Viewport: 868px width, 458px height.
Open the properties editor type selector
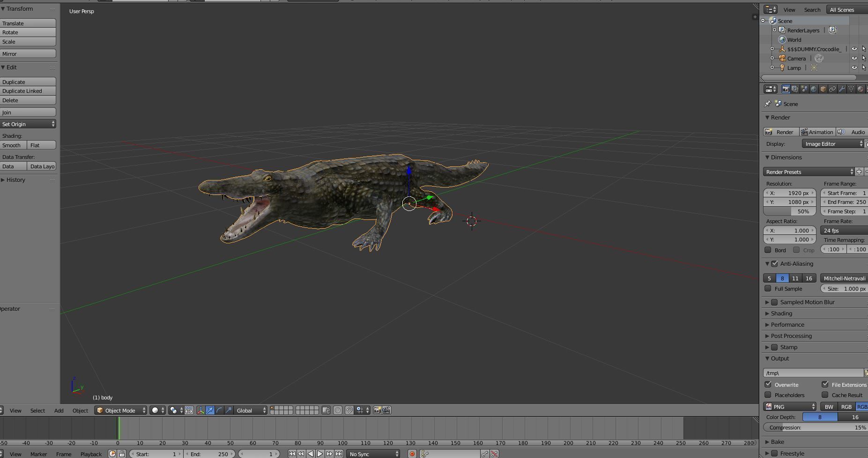[771, 89]
